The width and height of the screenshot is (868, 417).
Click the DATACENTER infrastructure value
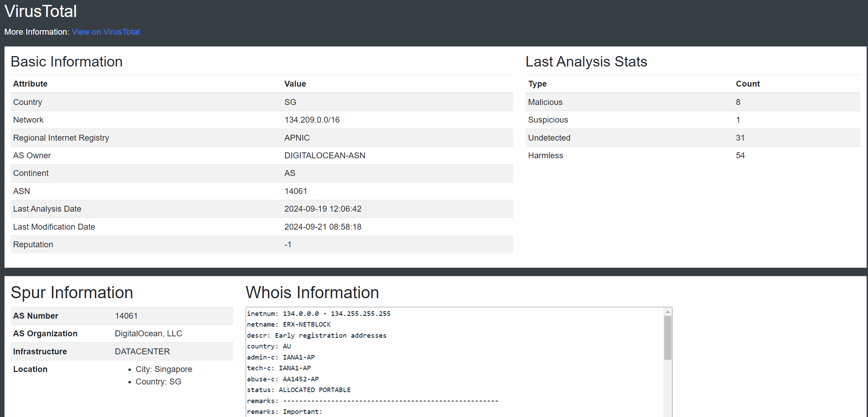click(x=142, y=352)
